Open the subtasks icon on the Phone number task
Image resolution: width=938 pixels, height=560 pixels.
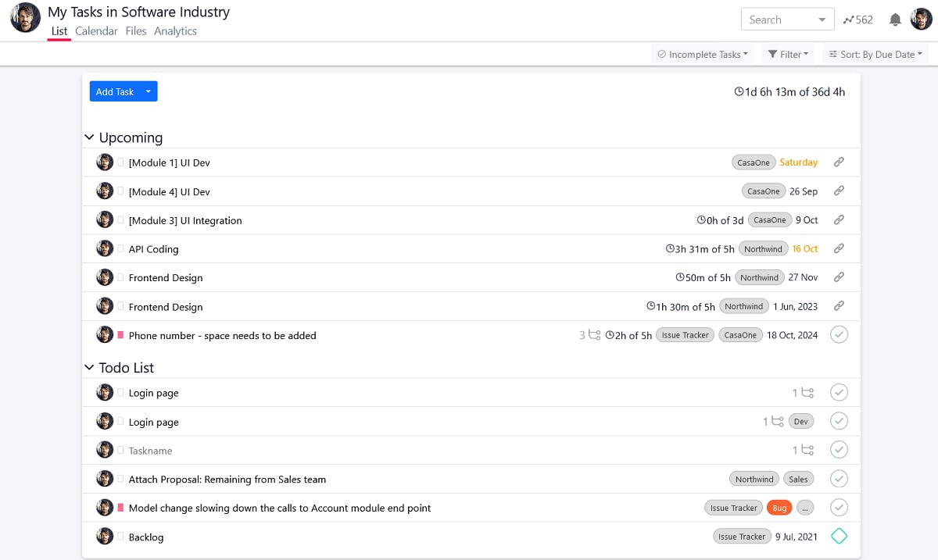point(594,334)
